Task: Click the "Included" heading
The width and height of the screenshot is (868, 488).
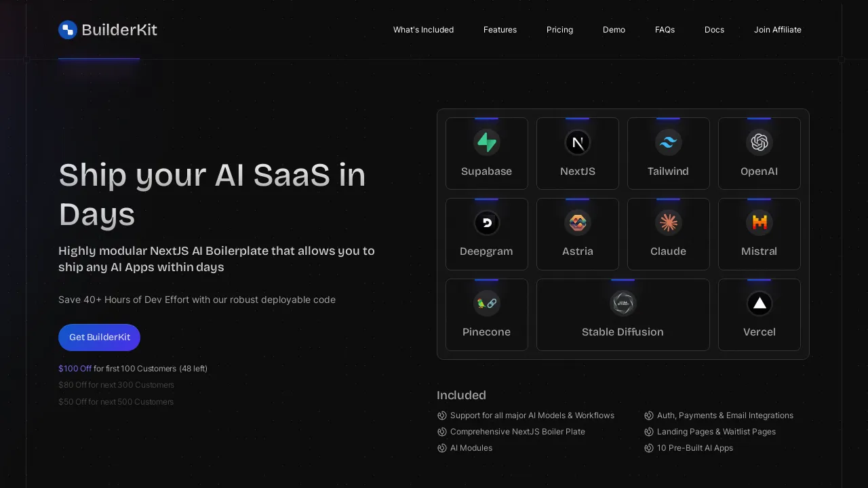Action: coord(461,395)
